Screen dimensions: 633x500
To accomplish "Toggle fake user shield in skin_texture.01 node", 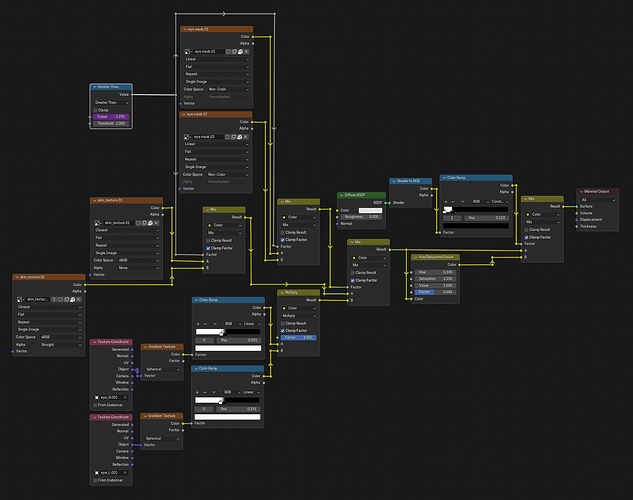I will tap(138, 223).
